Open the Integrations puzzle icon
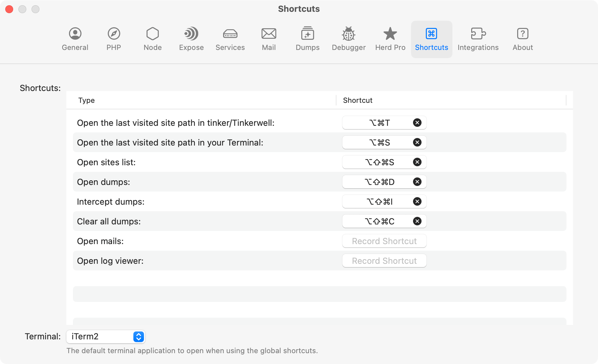 pyautogui.click(x=478, y=38)
